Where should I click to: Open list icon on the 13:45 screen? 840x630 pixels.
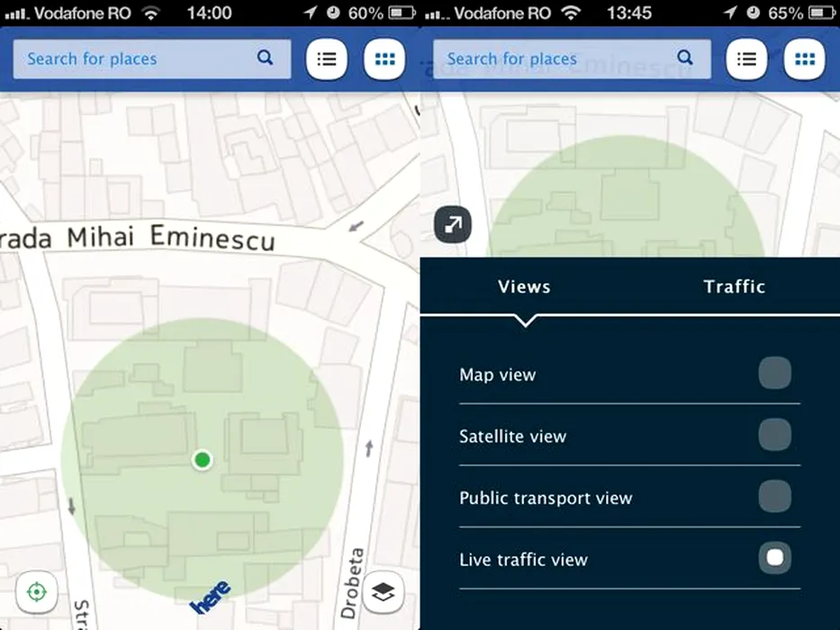coord(746,59)
